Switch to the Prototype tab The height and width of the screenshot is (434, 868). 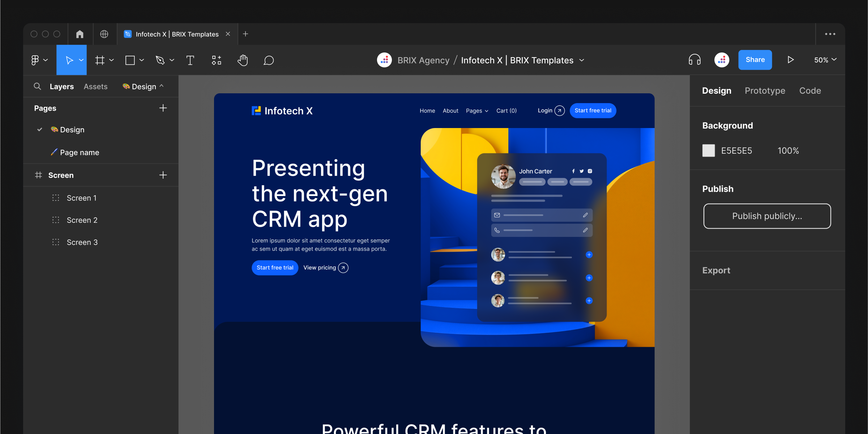click(765, 90)
